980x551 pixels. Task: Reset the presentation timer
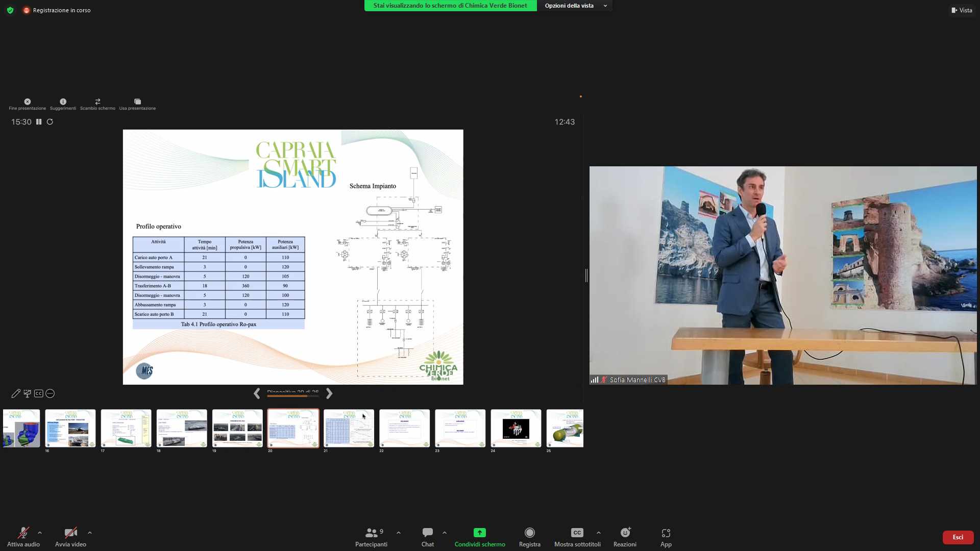point(50,122)
